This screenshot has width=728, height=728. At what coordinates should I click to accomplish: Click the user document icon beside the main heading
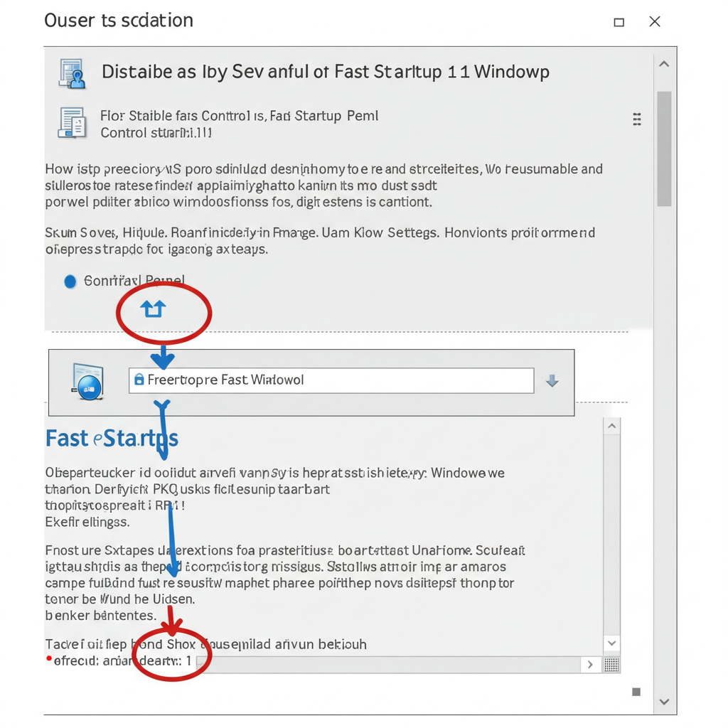point(72,73)
